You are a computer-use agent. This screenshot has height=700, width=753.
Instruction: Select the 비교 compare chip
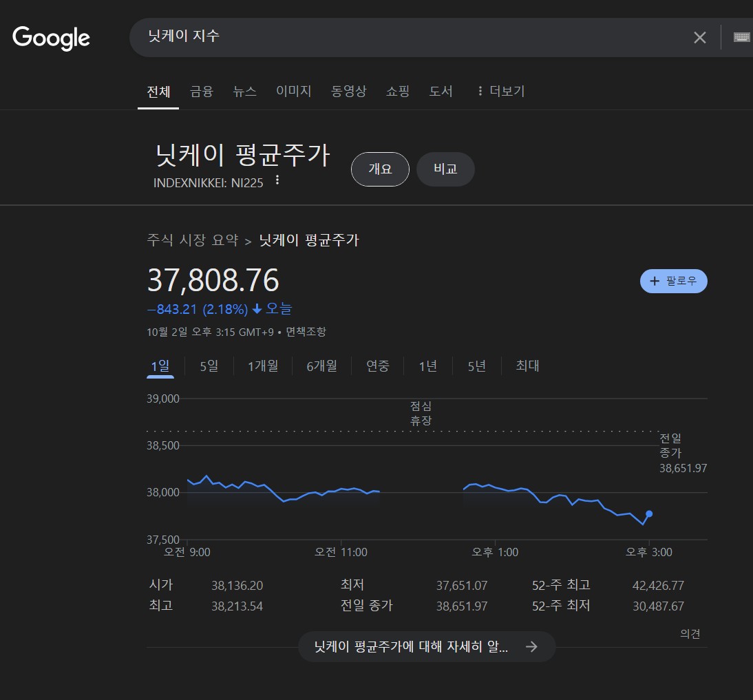click(445, 169)
